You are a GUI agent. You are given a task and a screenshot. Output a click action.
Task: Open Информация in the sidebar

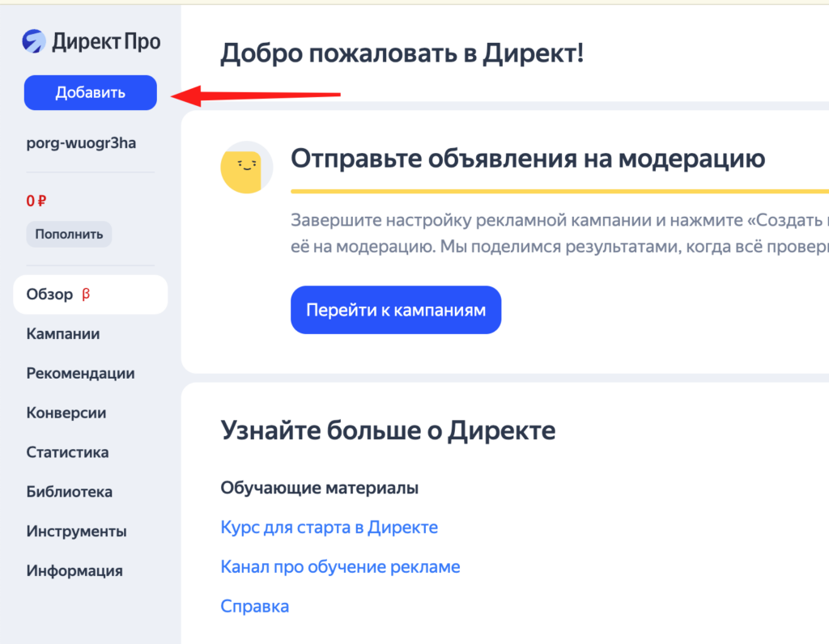coord(74,570)
